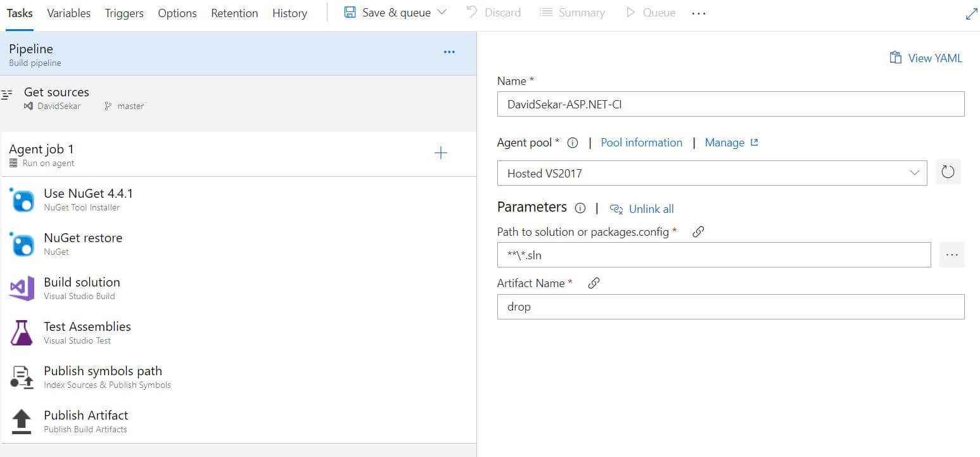Click link icon beside Path to solution
This screenshot has height=457, width=980.
tap(698, 232)
